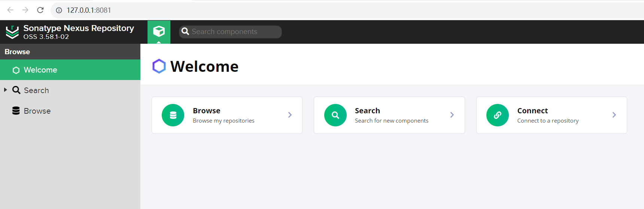644x209 pixels.
Task: Click the hexagon icon beside Welcome heading
Action: 159,66
